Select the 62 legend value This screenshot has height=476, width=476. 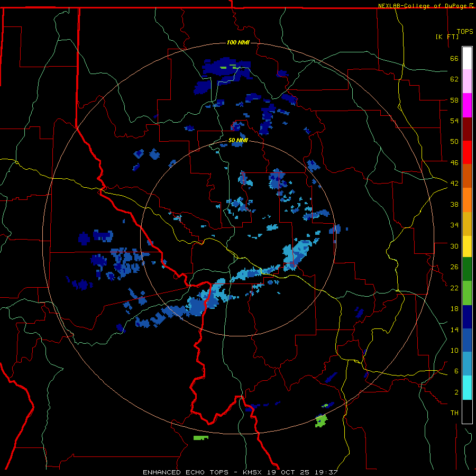(x=454, y=79)
